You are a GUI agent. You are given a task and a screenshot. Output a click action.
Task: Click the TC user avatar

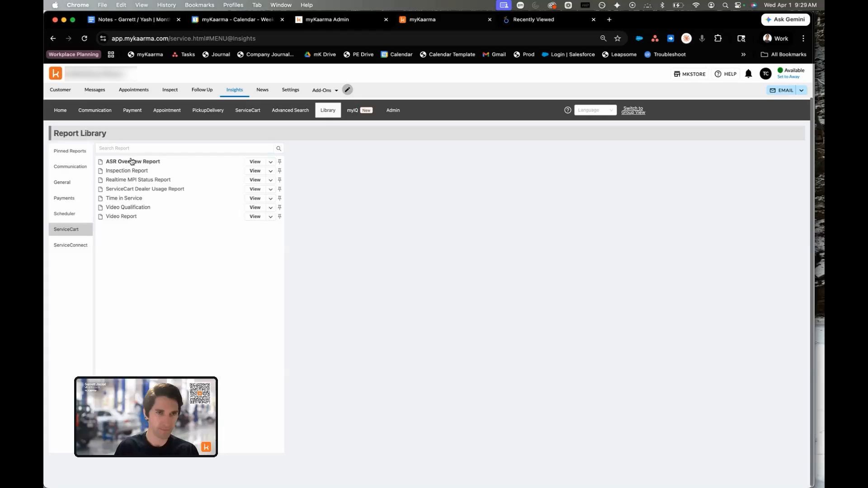765,74
